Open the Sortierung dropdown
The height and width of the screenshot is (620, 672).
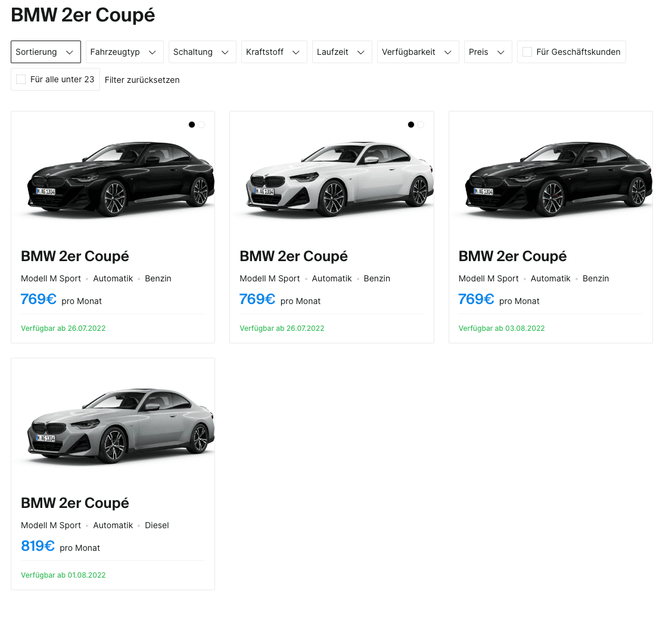tap(45, 52)
